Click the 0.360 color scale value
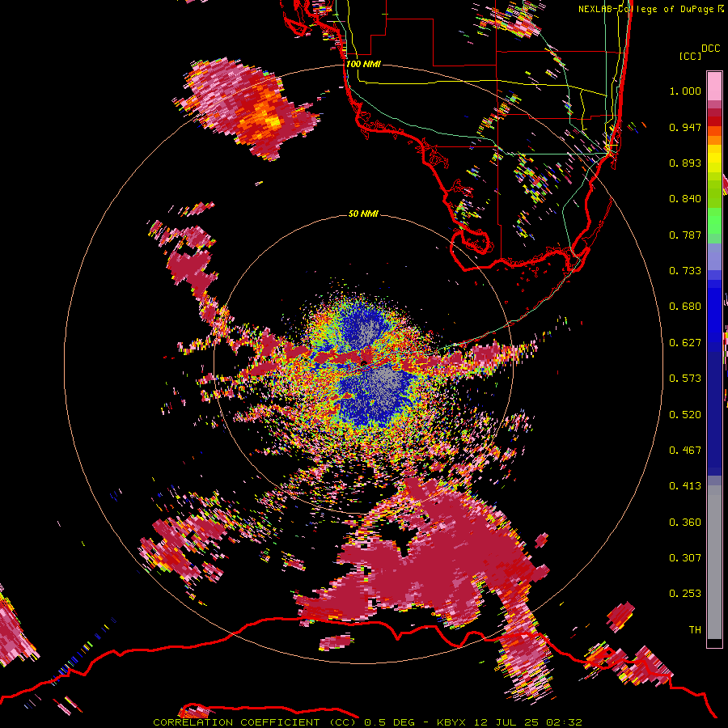 pos(685,523)
